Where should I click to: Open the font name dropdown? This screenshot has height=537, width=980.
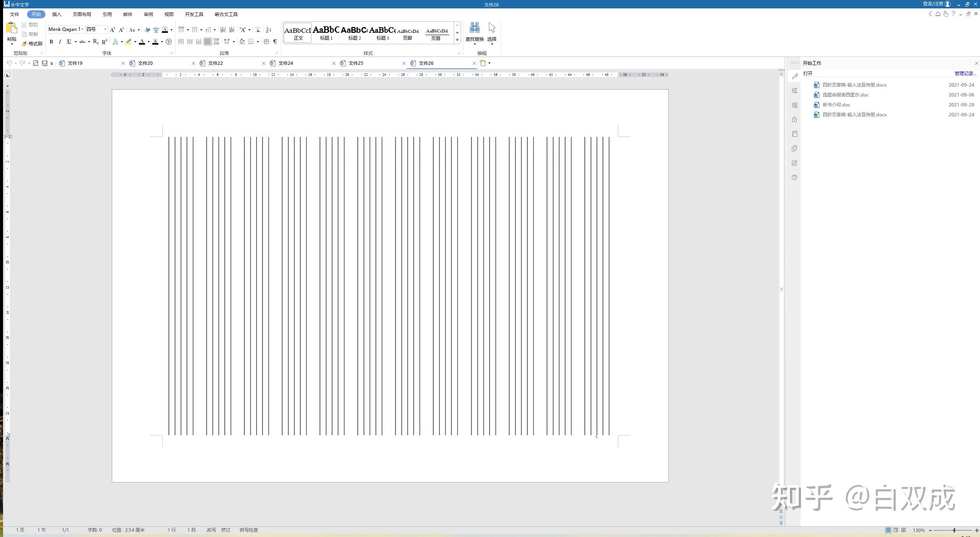[x=82, y=29]
